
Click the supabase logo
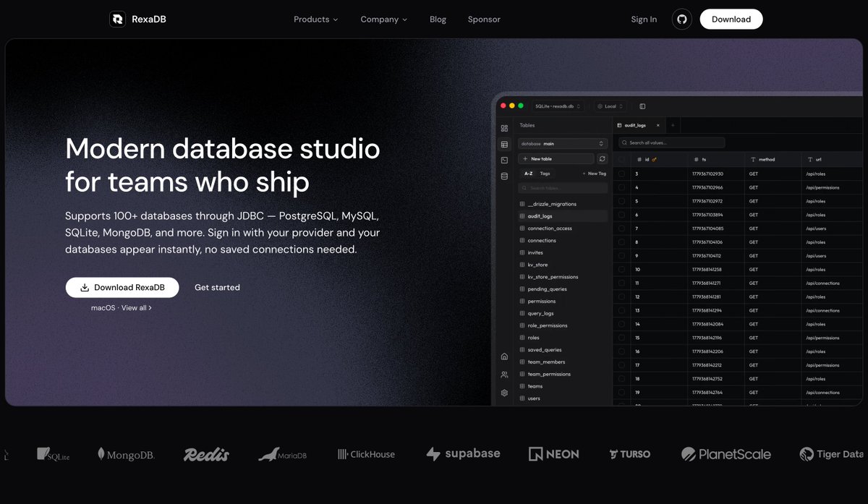point(463,453)
